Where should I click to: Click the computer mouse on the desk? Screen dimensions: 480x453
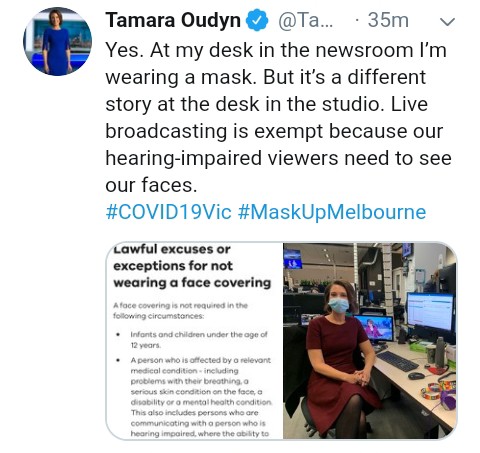pyautogui.click(x=416, y=376)
